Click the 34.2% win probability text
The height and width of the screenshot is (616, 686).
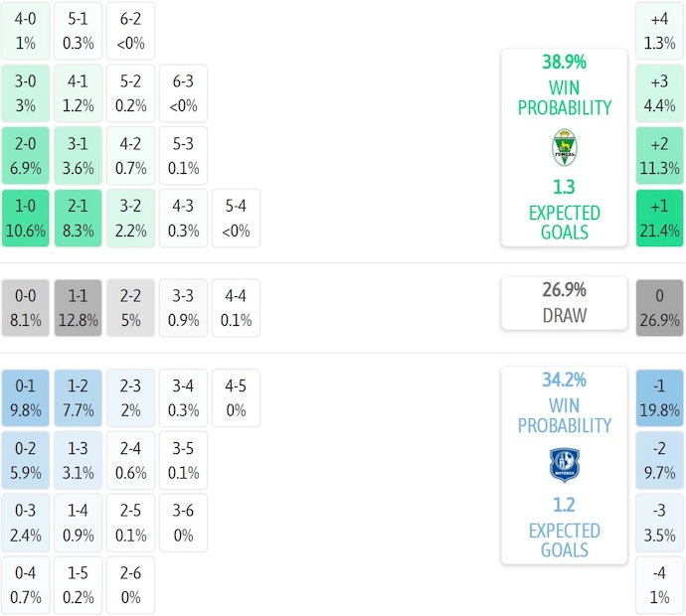tap(564, 380)
